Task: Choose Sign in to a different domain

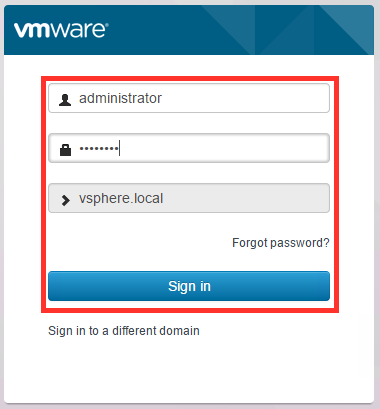Action: [124, 331]
